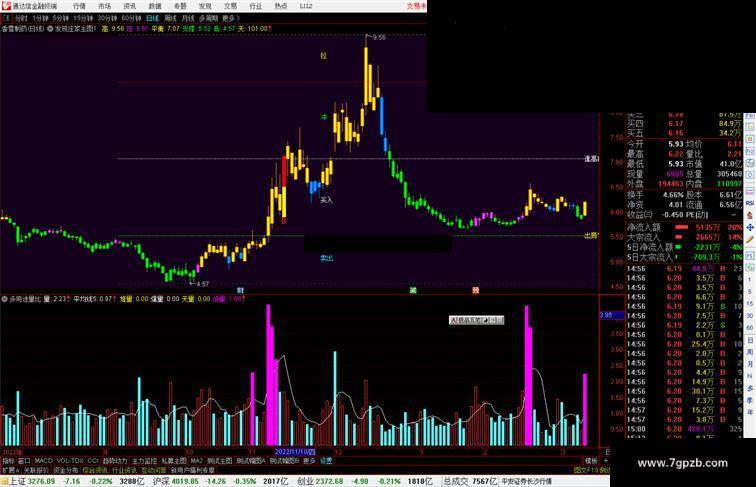Click the 2022/11/10 date marker on time axis
Image resolution: width=756 pixels, height=487 pixels.
295,452
